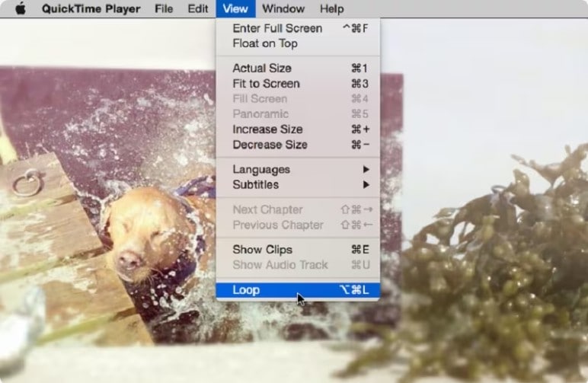The height and width of the screenshot is (383, 588).
Task: Choose Actual Size from View menu
Action: click(298, 69)
